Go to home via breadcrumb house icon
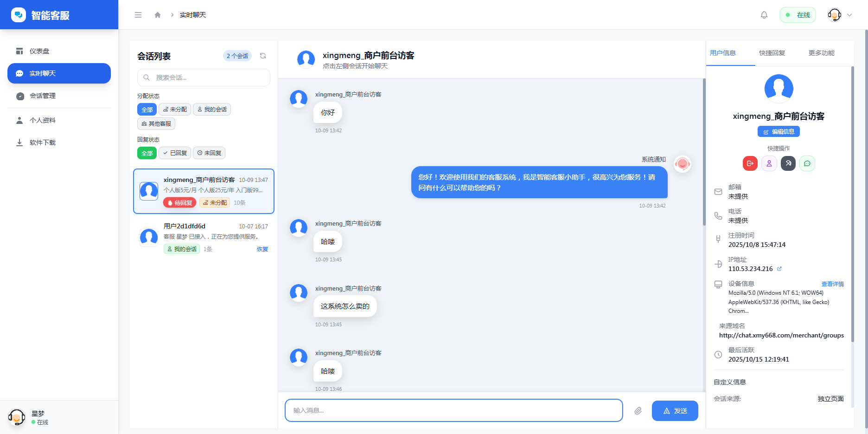 (158, 15)
